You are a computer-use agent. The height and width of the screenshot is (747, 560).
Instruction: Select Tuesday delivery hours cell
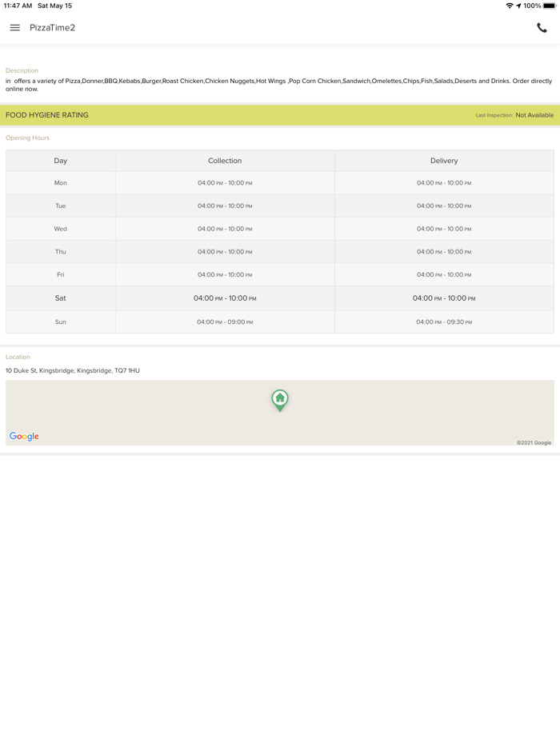click(x=444, y=206)
